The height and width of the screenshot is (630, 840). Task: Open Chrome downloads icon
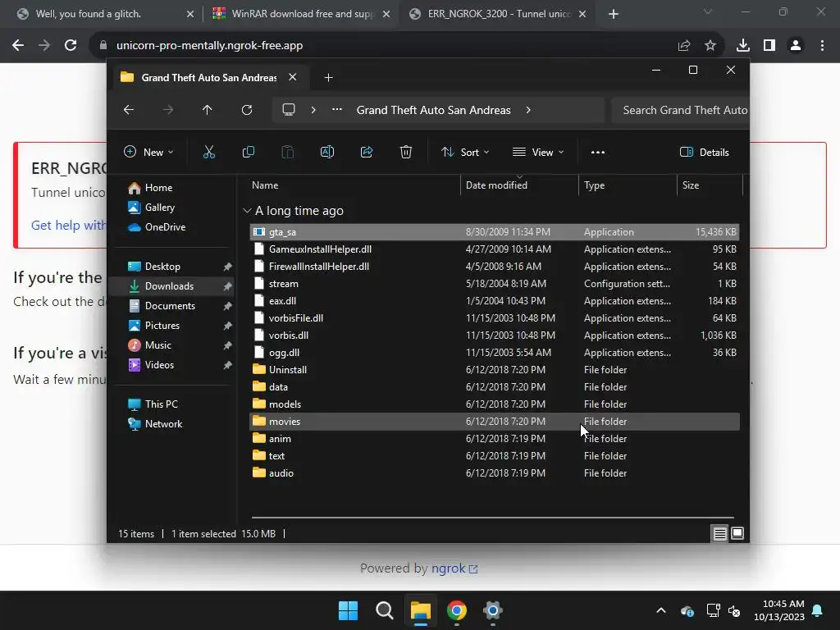point(743,46)
